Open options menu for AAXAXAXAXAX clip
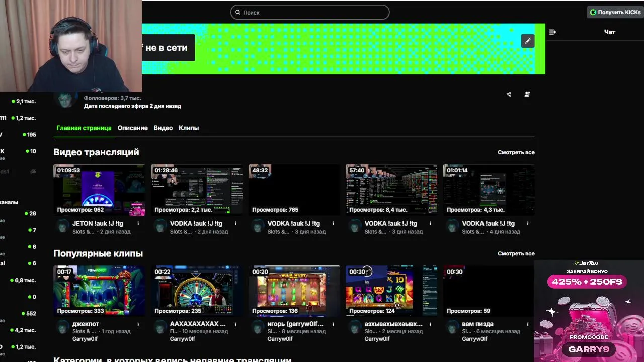The width and height of the screenshot is (644, 362). click(235, 324)
